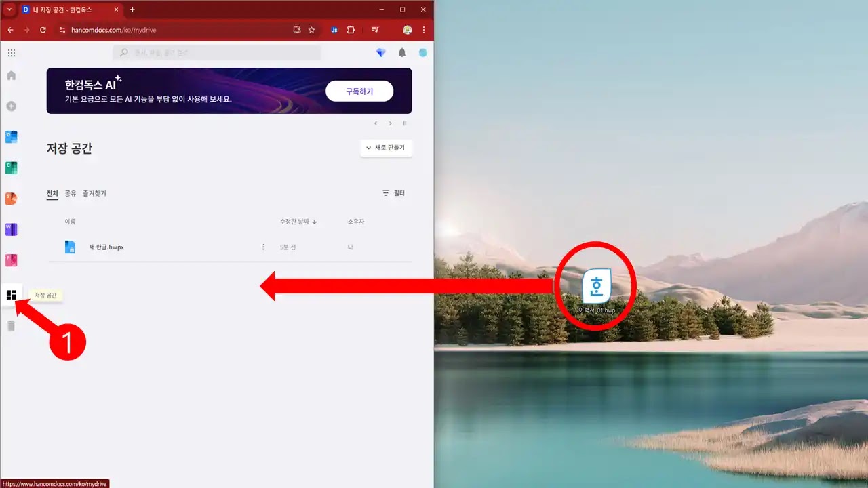
Task: Click the plus create icon in sidebar
Action: (11, 106)
